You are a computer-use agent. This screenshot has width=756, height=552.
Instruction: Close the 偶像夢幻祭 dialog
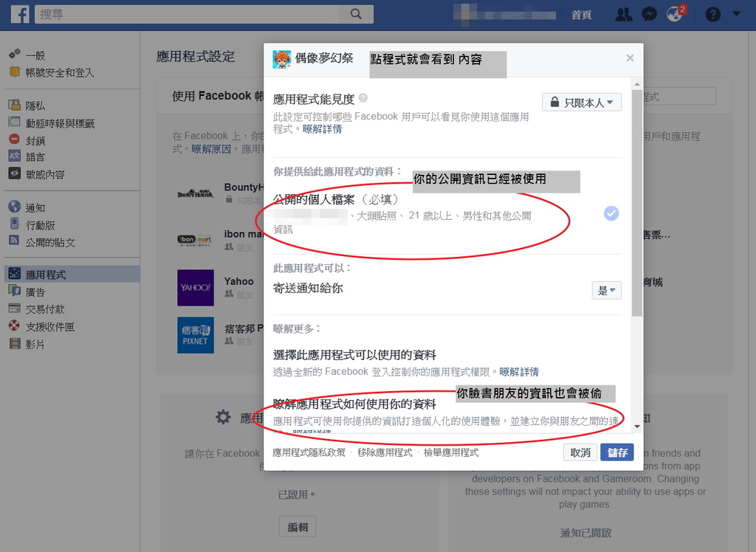[630, 58]
